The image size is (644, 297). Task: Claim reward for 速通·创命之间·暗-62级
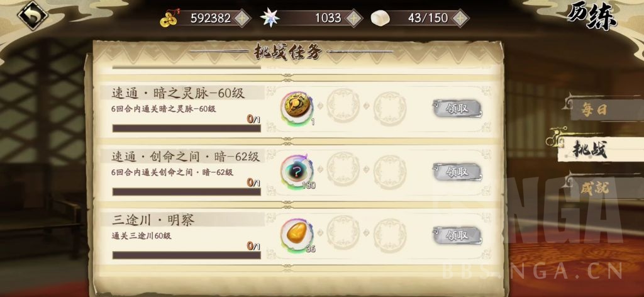[x=457, y=172]
